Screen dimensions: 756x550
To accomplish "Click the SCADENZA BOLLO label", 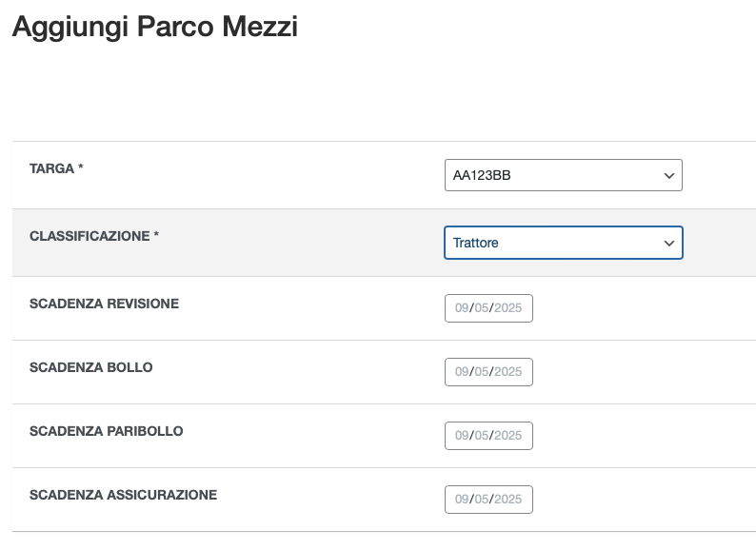I will click(90, 367).
